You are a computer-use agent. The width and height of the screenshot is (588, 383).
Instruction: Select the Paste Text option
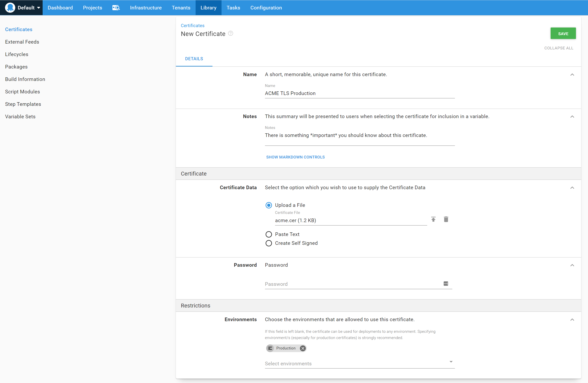click(269, 234)
